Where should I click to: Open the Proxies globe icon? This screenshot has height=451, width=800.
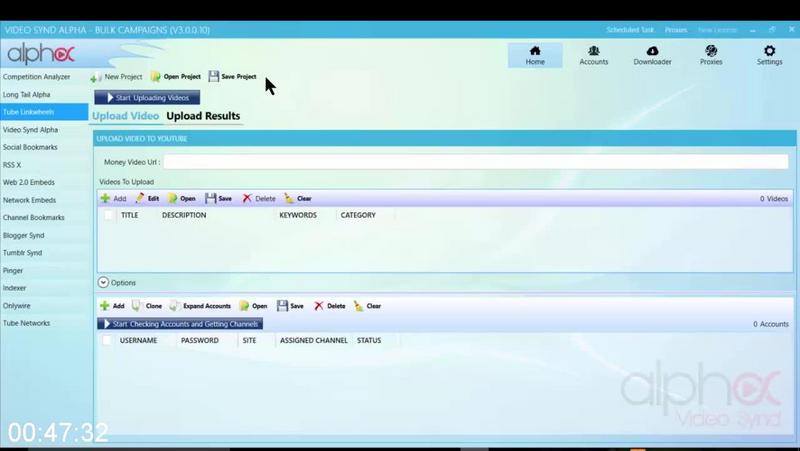(711, 55)
